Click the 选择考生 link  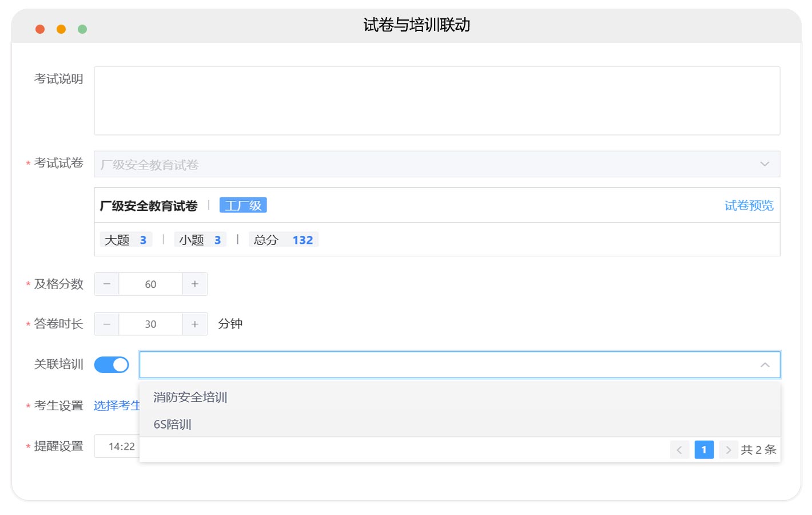(117, 406)
